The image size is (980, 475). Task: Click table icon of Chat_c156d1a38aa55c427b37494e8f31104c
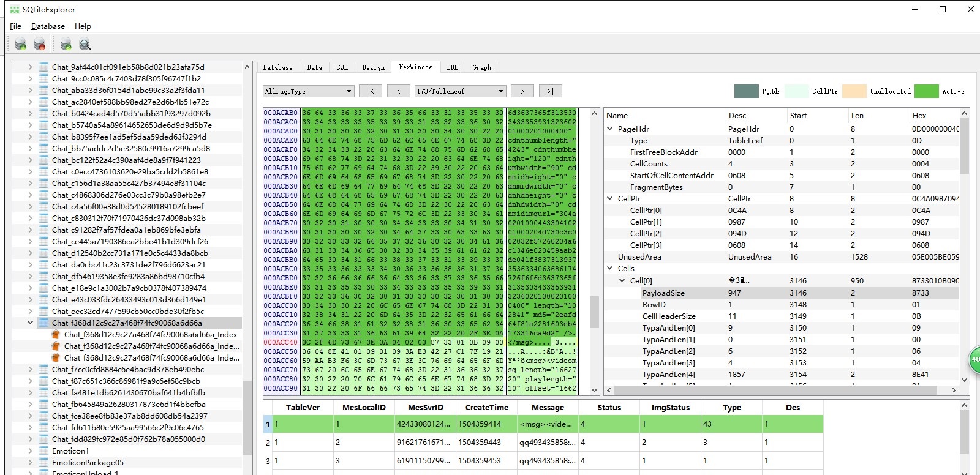43,183
